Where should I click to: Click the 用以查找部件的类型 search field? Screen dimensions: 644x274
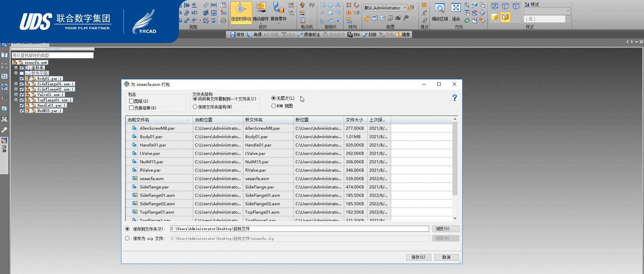52,55
